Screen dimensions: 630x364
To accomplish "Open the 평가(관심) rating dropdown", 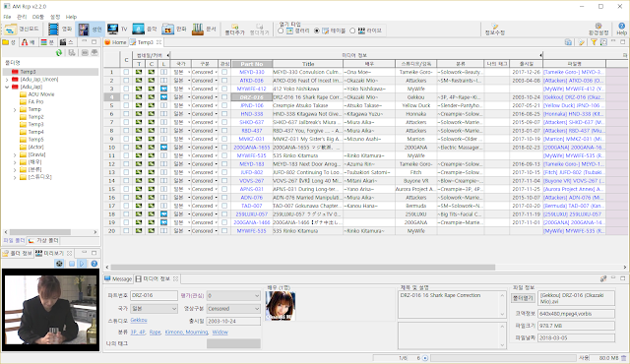I will tap(233, 296).
